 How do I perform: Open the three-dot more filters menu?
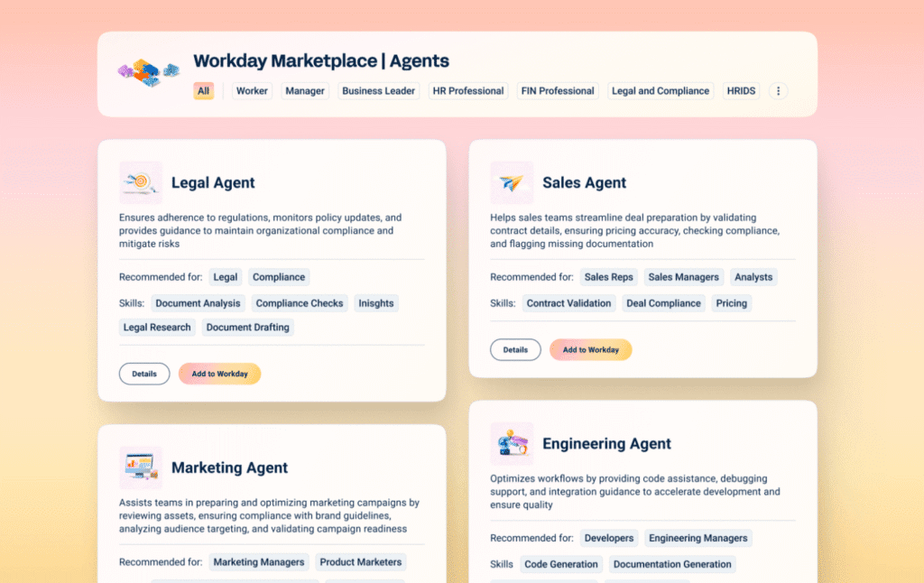click(x=779, y=91)
